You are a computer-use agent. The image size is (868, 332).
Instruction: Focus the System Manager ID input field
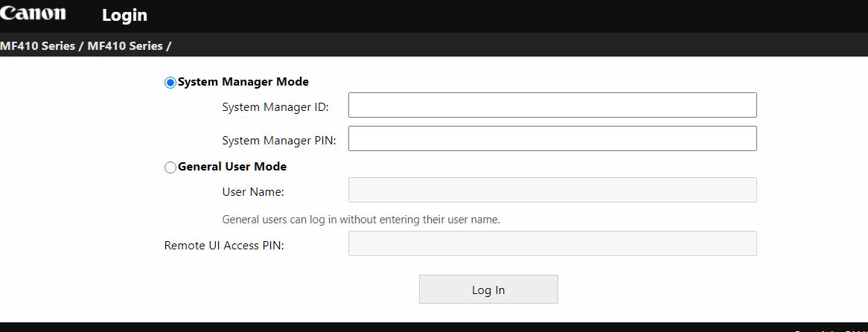[x=552, y=105]
